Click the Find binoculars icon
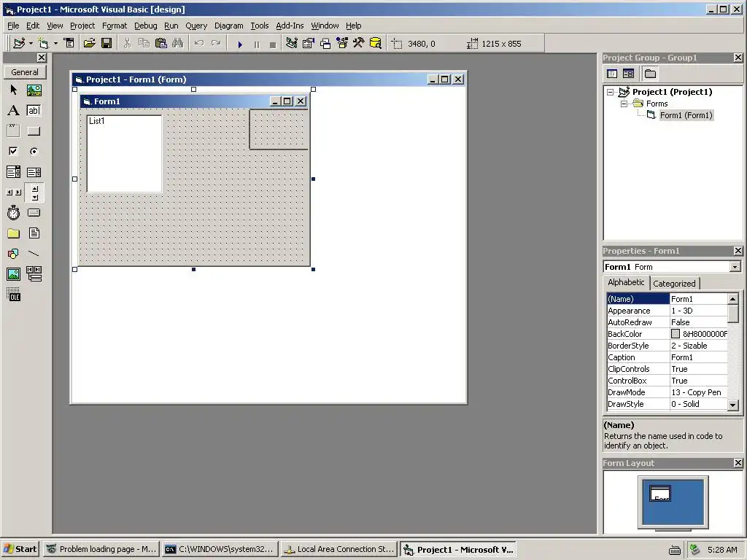 click(x=178, y=43)
